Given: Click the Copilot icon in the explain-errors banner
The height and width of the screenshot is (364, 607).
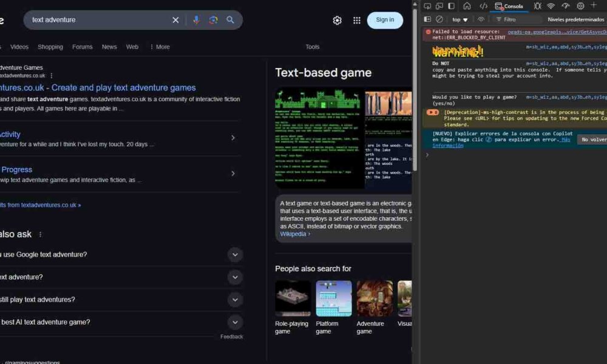Looking at the screenshot, I should (x=489, y=140).
